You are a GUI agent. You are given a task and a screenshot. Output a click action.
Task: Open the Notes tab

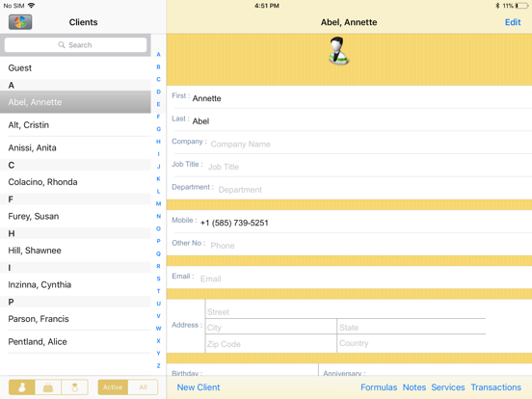pyautogui.click(x=413, y=387)
